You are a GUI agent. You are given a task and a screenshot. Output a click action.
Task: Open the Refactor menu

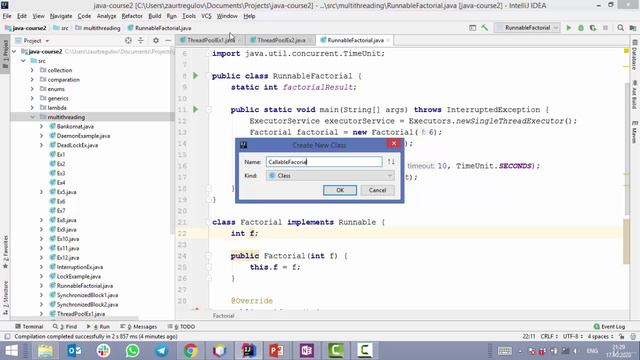(132, 16)
